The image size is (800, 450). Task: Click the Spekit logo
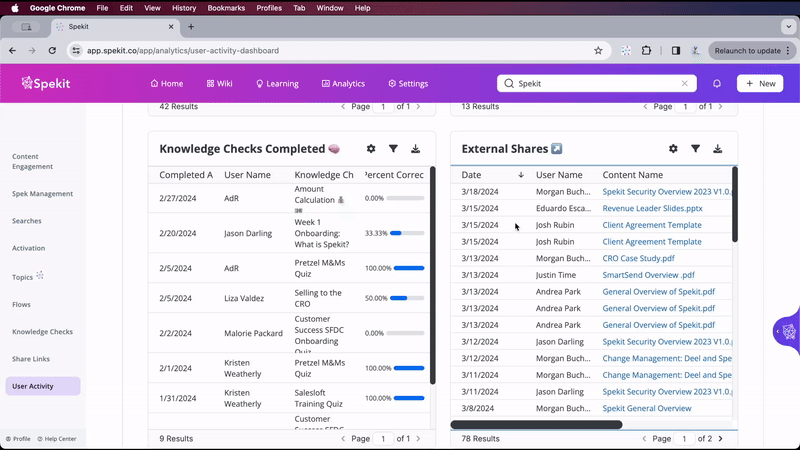pyautogui.click(x=45, y=83)
